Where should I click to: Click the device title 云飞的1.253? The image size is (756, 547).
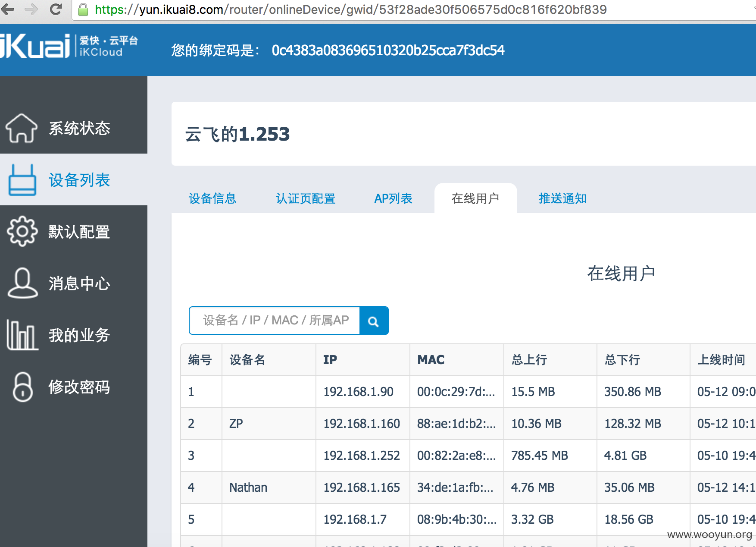click(x=237, y=134)
